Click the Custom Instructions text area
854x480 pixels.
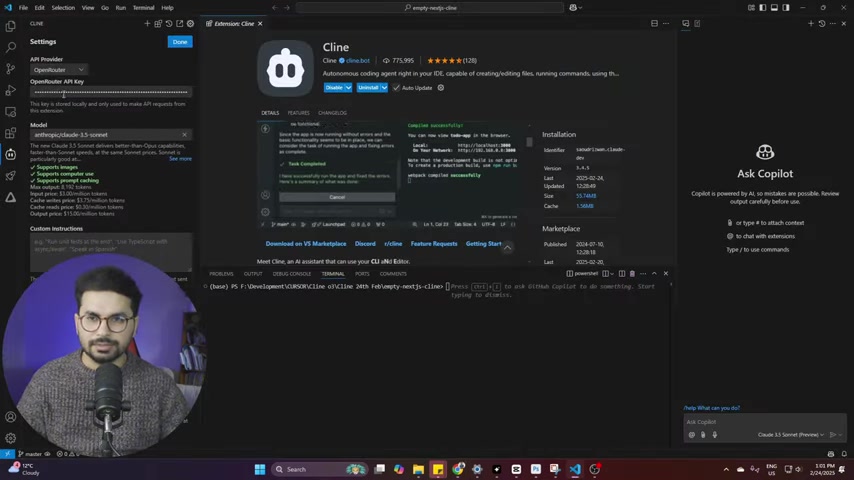click(111, 252)
